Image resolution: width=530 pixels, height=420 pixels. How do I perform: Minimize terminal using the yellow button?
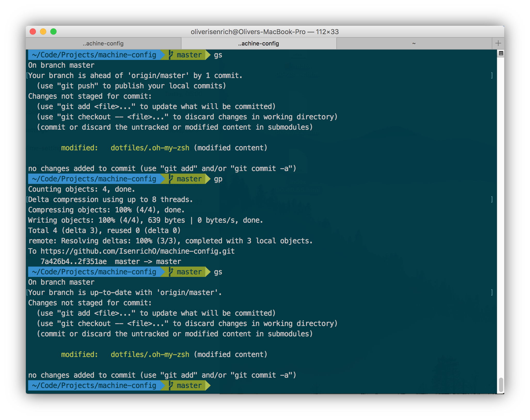(x=43, y=32)
